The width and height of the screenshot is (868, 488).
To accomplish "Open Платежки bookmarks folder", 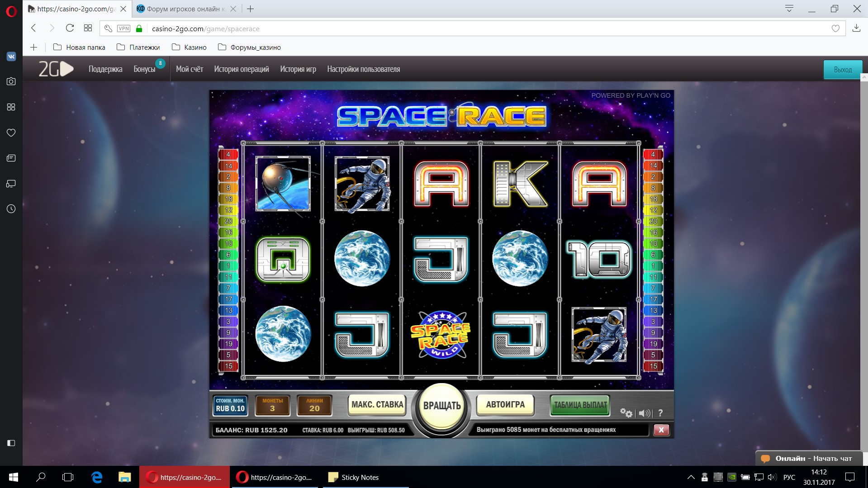I will 138,47.
